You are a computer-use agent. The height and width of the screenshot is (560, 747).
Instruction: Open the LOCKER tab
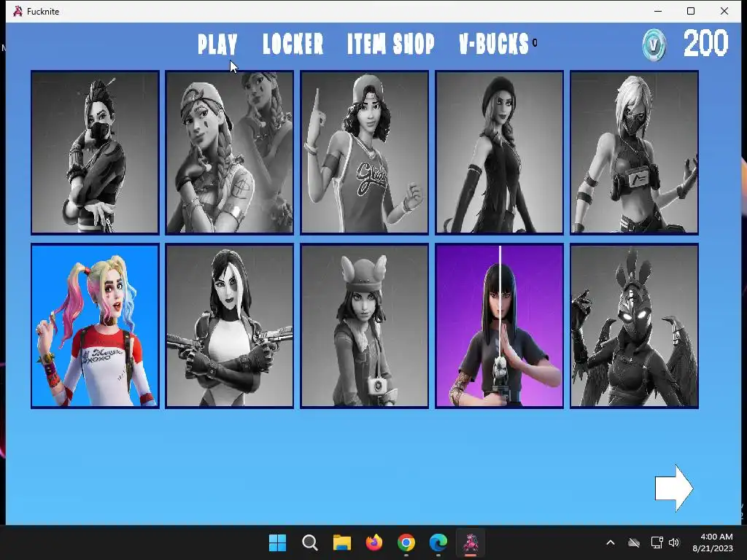[x=293, y=44]
